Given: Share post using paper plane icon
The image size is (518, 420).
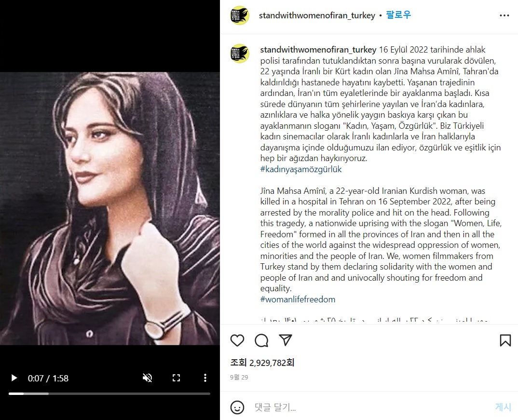Looking at the screenshot, I should (x=286, y=340).
